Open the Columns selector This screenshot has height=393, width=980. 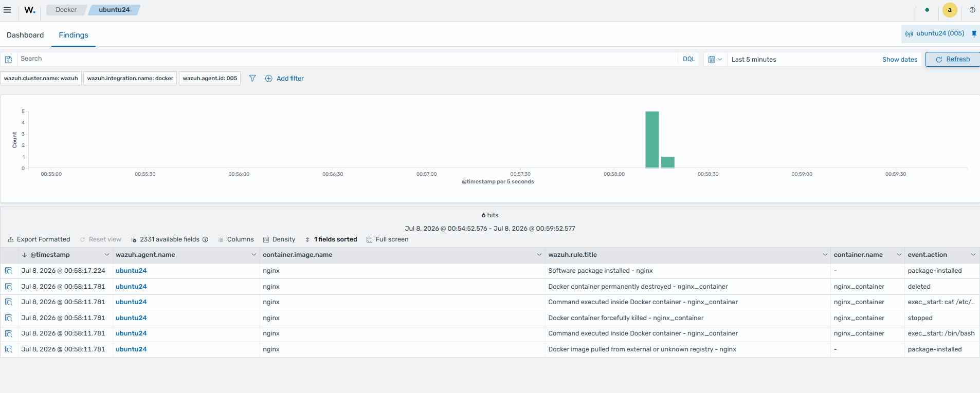236,239
